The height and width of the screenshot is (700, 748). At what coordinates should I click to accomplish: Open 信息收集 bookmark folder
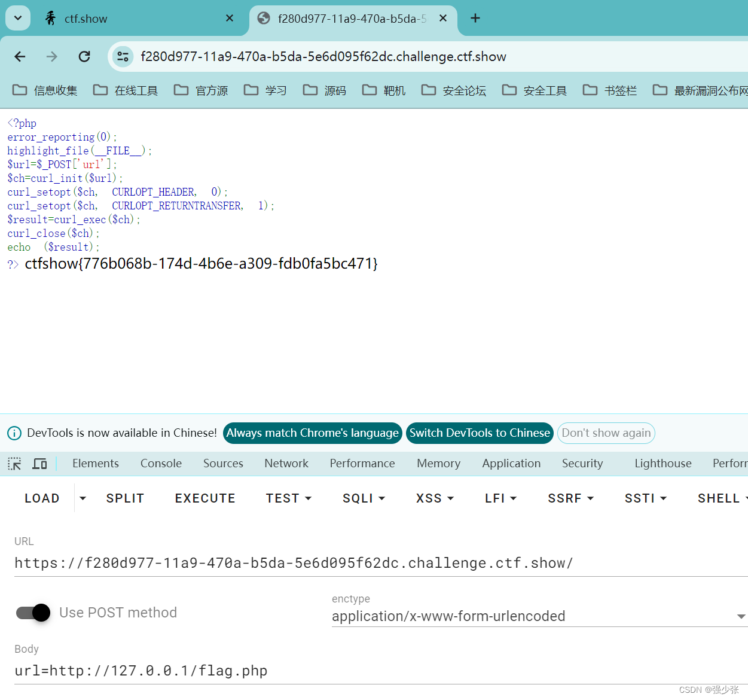point(45,90)
